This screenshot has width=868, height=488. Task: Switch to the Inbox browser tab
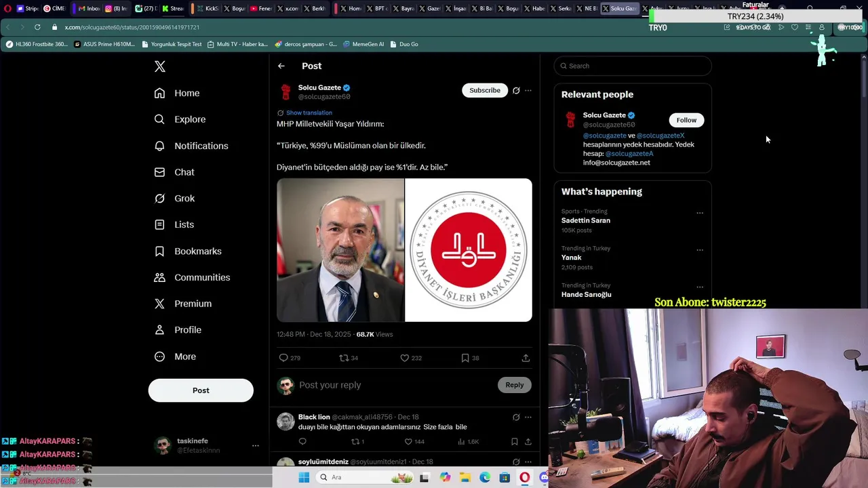click(x=88, y=9)
